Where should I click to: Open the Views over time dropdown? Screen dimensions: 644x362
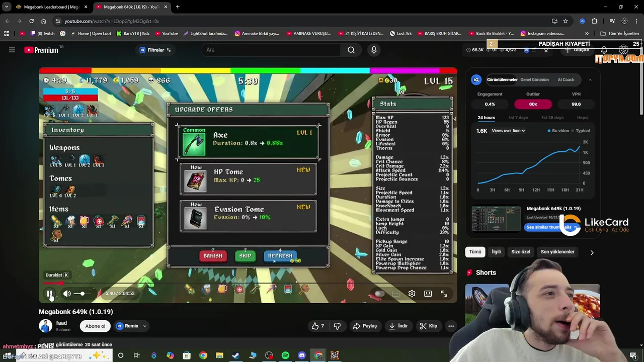(x=508, y=131)
